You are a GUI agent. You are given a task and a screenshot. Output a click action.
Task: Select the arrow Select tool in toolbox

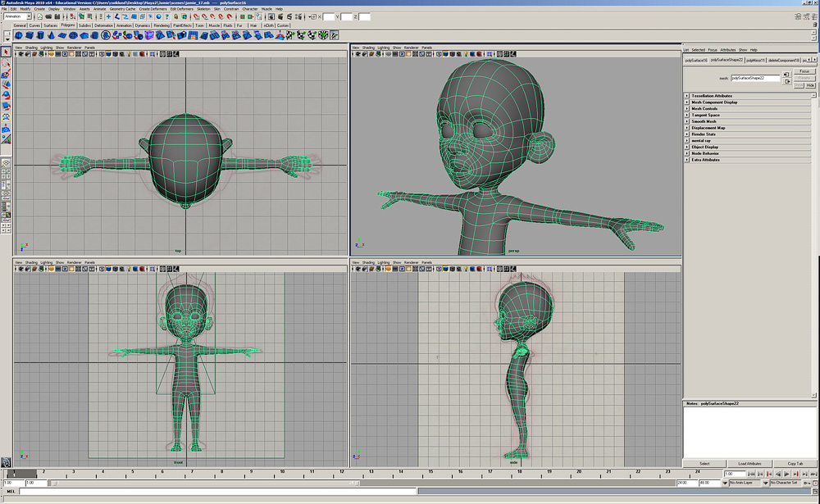(6, 51)
